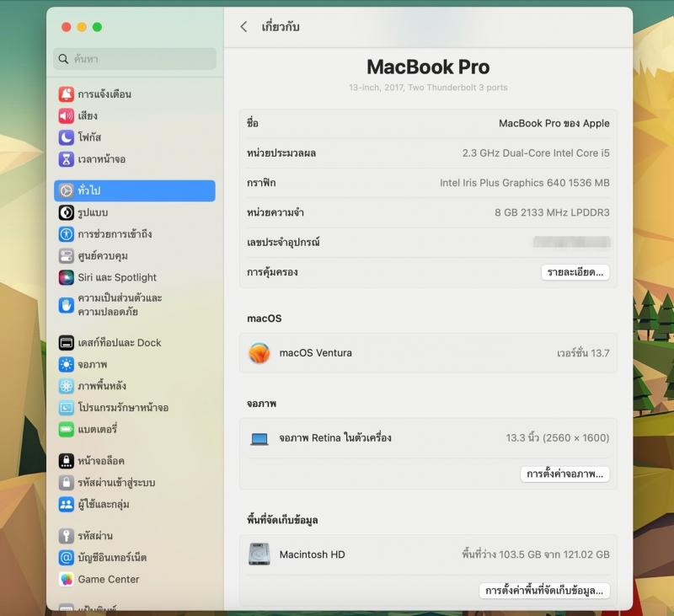The width and height of the screenshot is (674, 616).
Task: Click the เกี่ยวกับ page title
Action: (281, 27)
